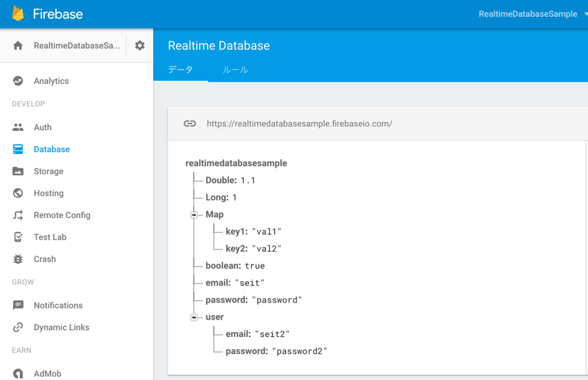
Task: Switch to the ルール tab
Action: [x=235, y=70]
